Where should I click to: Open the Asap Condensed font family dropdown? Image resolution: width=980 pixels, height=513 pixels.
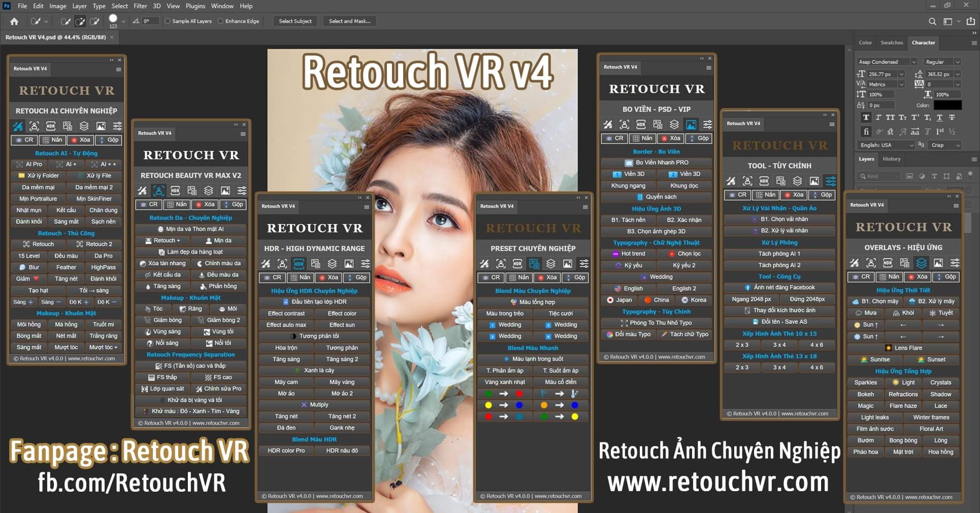point(887,62)
